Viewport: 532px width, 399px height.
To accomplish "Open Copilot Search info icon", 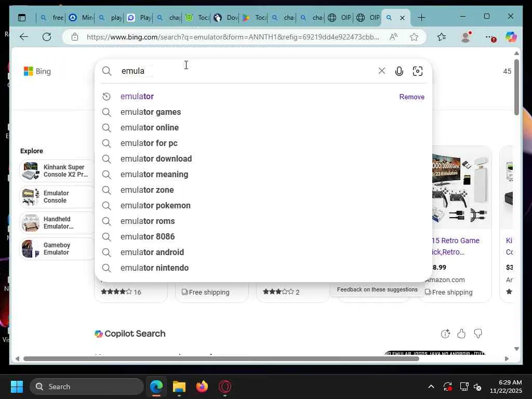I will pyautogui.click(x=445, y=334).
